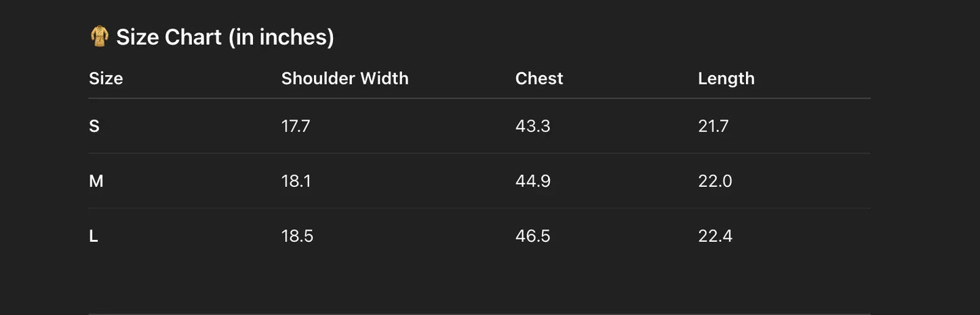Select the 18.1 shoulder width value
The width and height of the screenshot is (980, 315).
[296, 181]
